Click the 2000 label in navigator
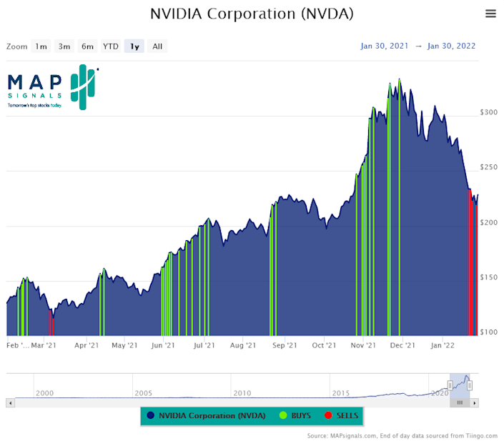504x441 pixels. [x=44, y=393]
